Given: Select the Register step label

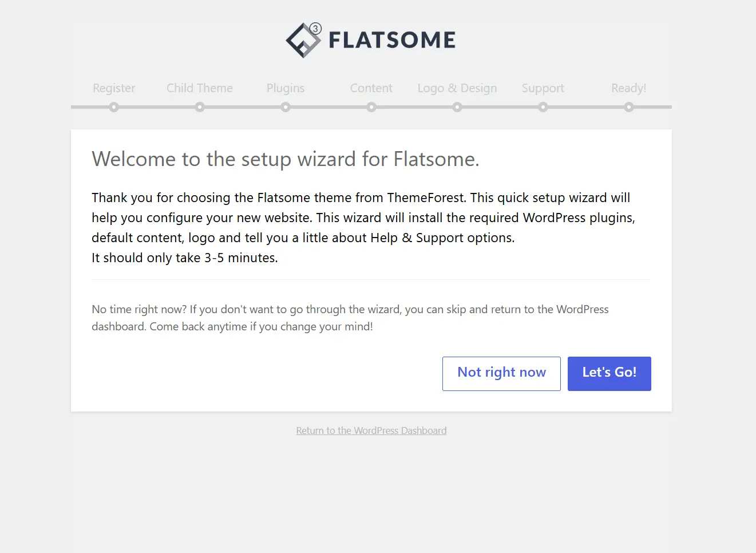Looking at the screenshot, I should [x=114, y=88].
